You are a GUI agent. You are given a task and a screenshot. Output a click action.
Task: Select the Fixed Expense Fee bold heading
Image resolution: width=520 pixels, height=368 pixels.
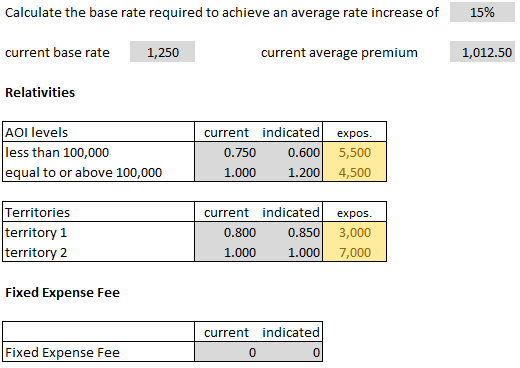coord(62,292)
